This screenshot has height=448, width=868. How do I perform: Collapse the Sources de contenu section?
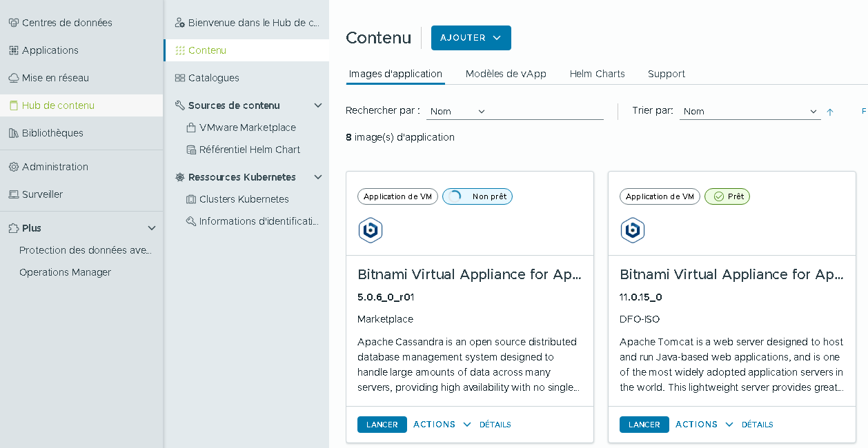[x=318, y=105]
